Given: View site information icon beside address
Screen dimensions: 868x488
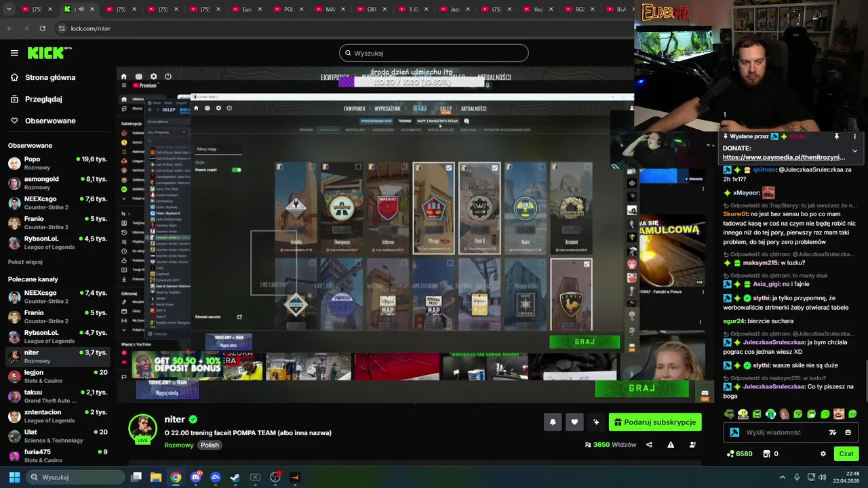Looking at the screenshot, I should 62,28.
